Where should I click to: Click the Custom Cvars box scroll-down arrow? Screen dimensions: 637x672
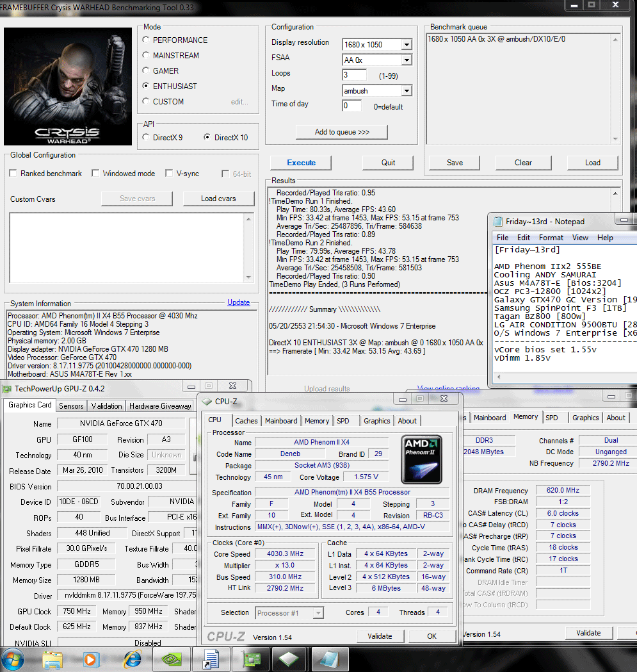(x=248, y=277)
